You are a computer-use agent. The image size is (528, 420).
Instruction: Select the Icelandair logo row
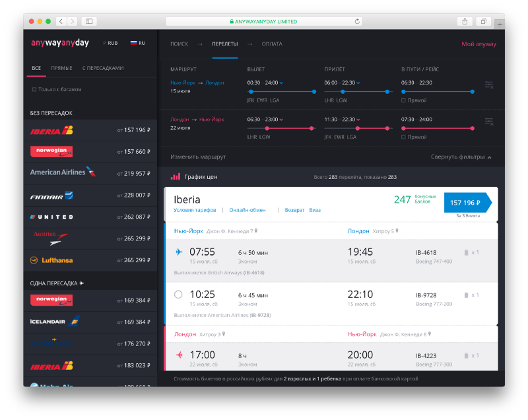pyautogui.click(x=90, y=322)
